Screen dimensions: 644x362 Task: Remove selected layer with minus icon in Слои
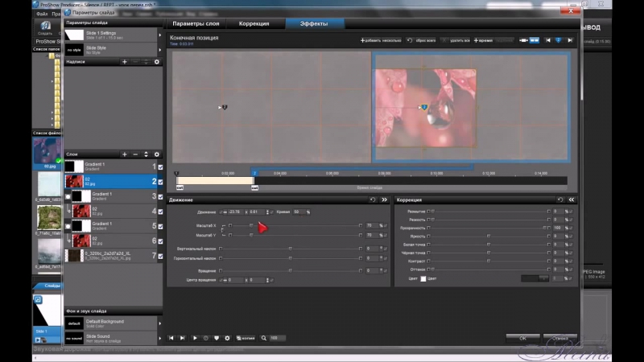135,154
